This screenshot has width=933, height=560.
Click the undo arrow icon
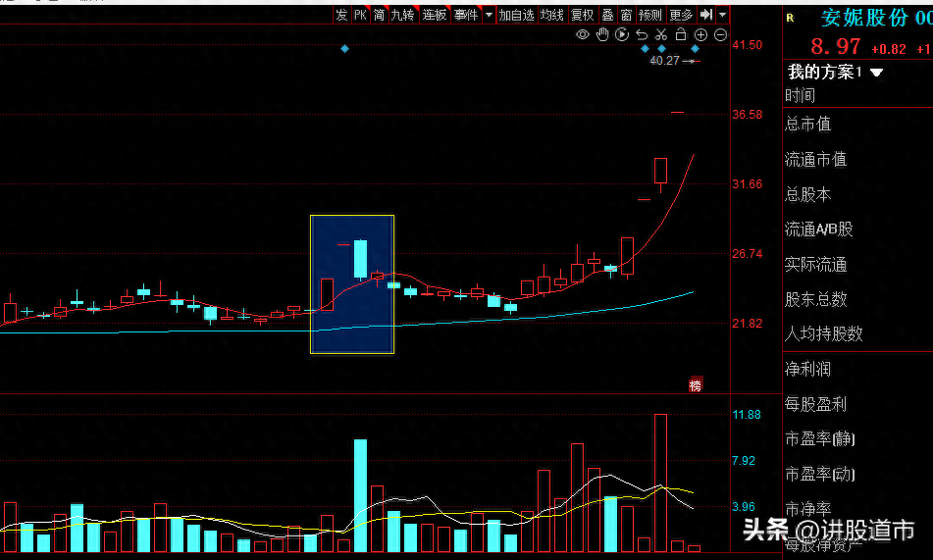point(642,34)
